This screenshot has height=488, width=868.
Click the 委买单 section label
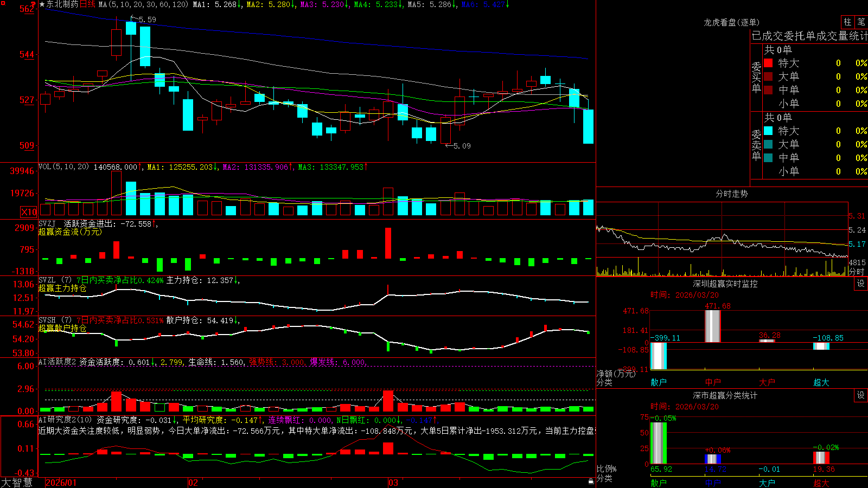[x=756, y=78]
